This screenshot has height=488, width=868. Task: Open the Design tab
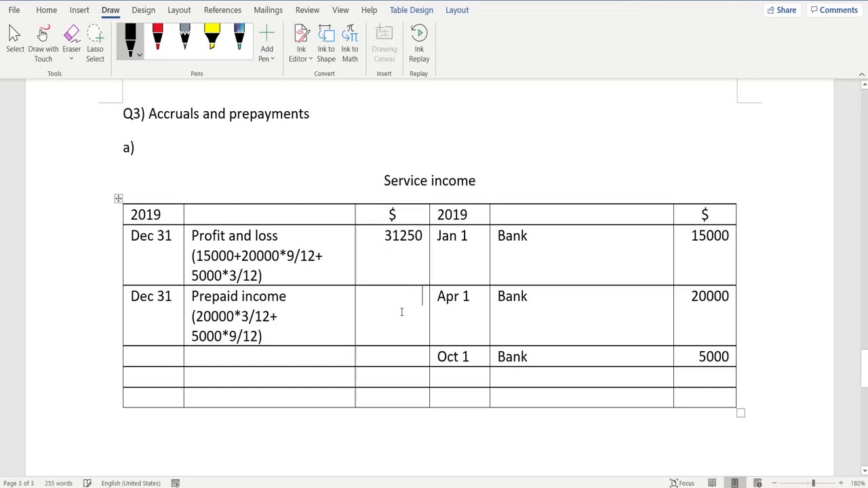point(143,10)
